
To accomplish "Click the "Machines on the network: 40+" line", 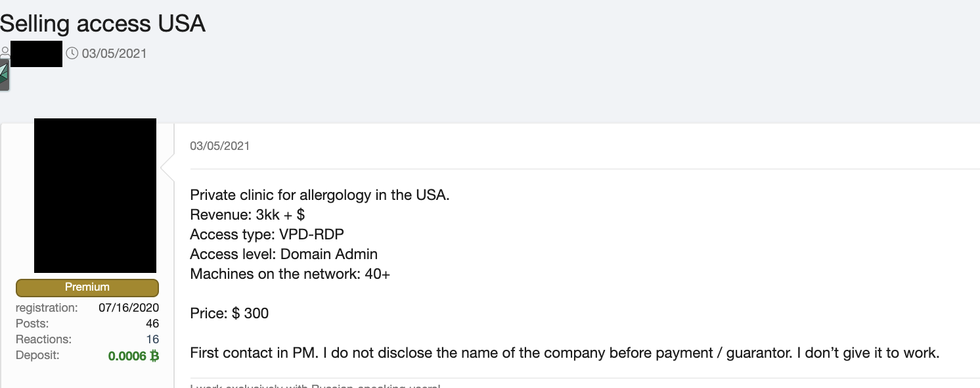I will click(290, 274).
